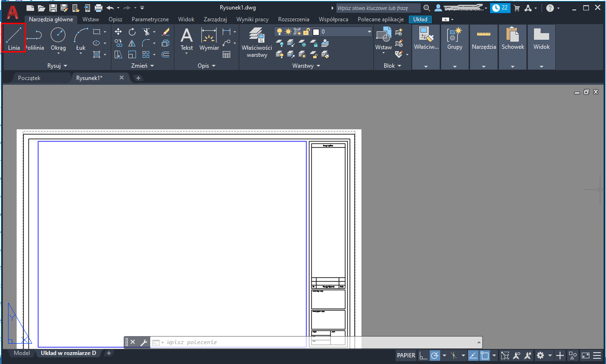Open the Tekst text tool
This screenshot has height=364, width=606.
[x=187, y=39]
